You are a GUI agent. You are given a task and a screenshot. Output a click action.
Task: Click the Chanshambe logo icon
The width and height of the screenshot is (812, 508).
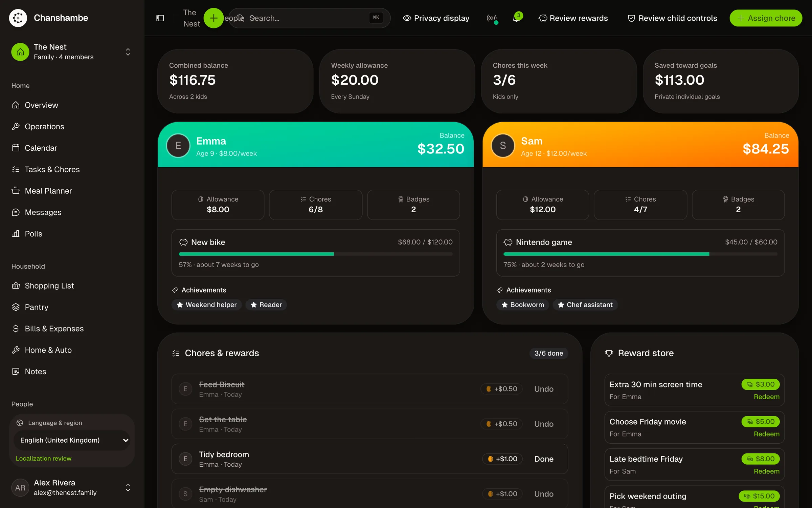click(x=18, y=18)
